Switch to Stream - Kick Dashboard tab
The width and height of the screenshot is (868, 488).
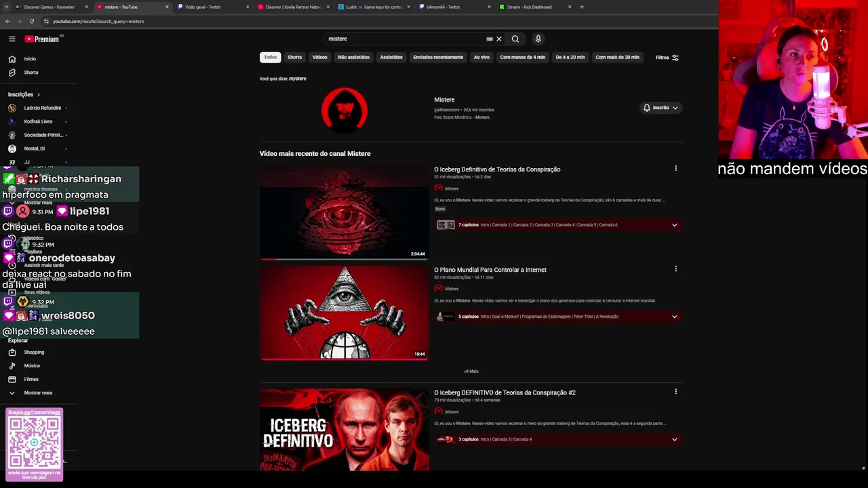[535, 7]
